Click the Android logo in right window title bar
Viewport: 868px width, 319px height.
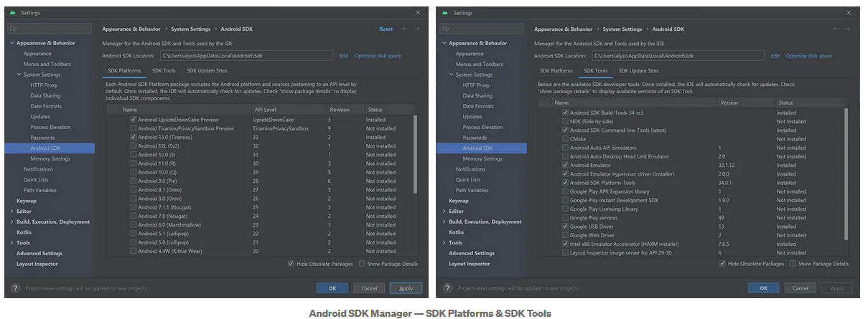(x=445, y=13)
